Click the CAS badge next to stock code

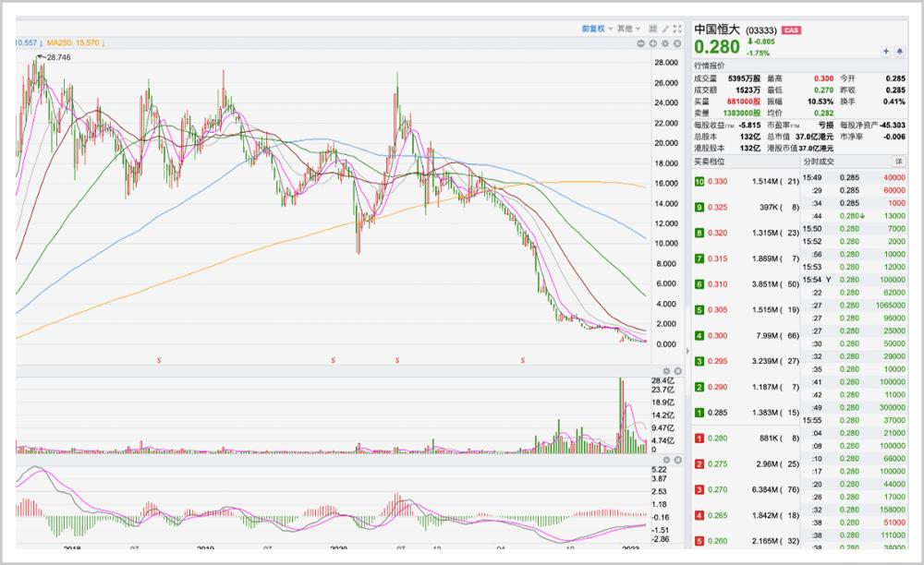pyautogui.click(x=791, y=30)
